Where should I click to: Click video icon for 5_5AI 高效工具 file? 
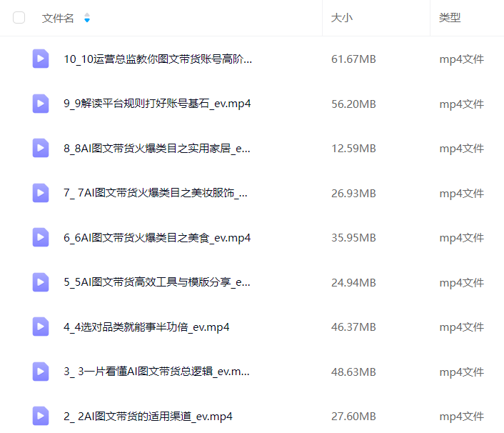(41, 282)
